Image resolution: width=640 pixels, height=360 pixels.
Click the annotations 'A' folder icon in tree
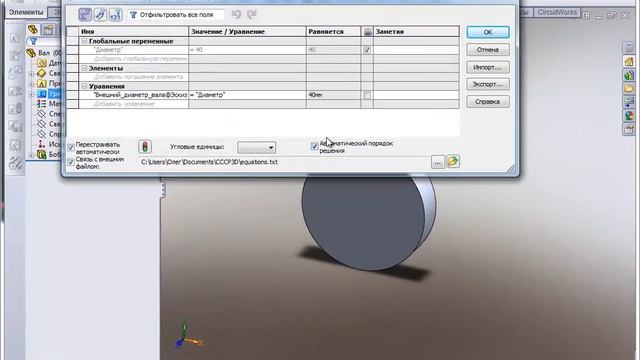(42, 83)
